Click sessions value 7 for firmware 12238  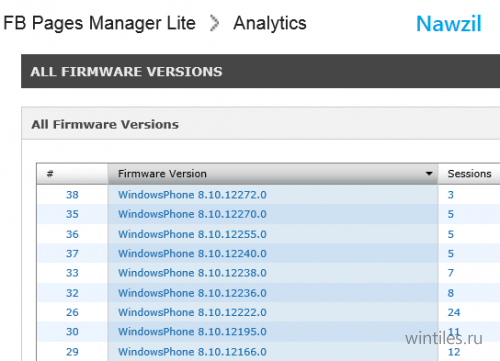click(451, 273)
